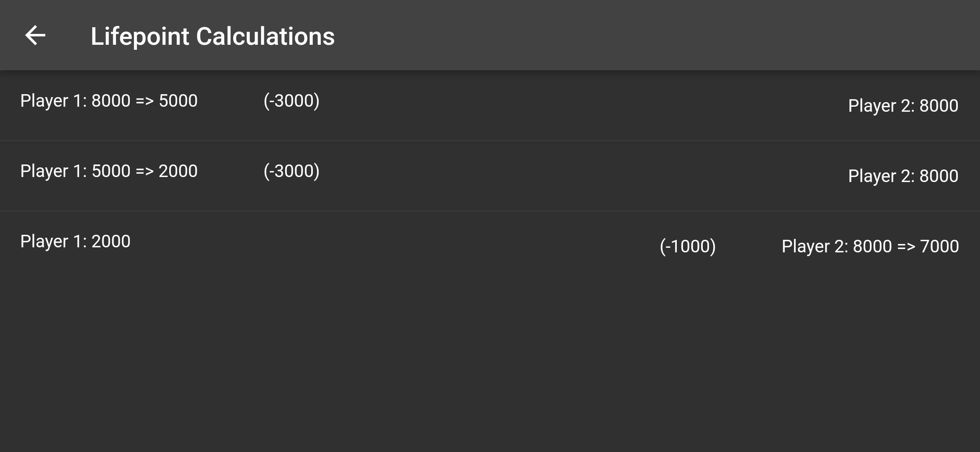
Task: Click the 7000 result value for Player 2
Action: tap(939, 247)
